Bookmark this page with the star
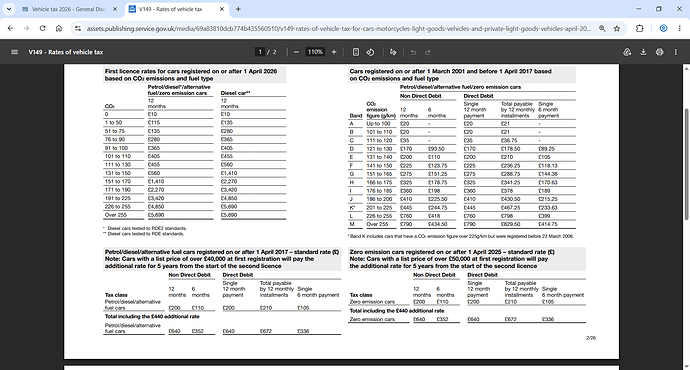Screen dimensions: 690x370 tap(617, 28)
